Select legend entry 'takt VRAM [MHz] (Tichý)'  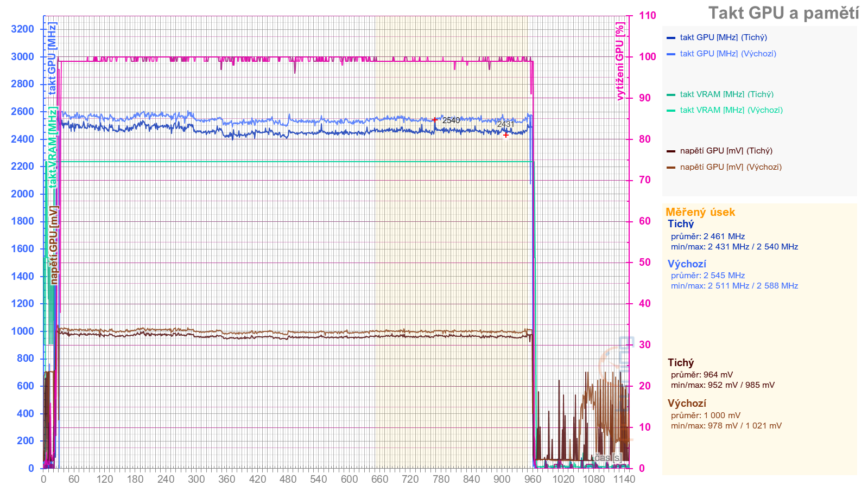(x=726, y=94)
